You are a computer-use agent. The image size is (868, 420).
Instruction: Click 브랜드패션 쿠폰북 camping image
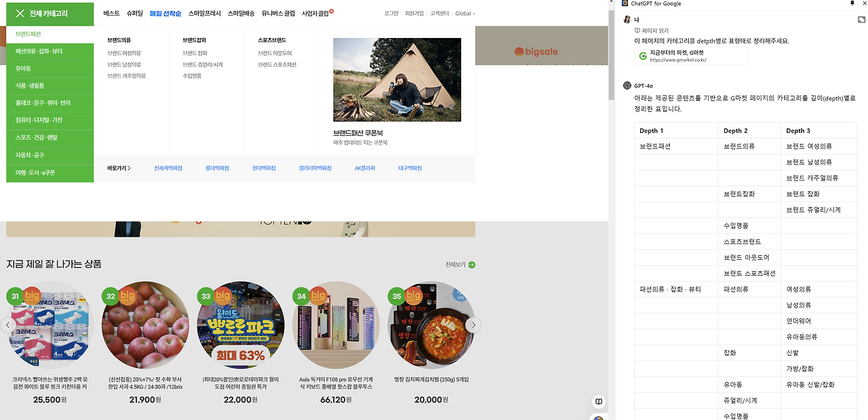coord(397,79)
